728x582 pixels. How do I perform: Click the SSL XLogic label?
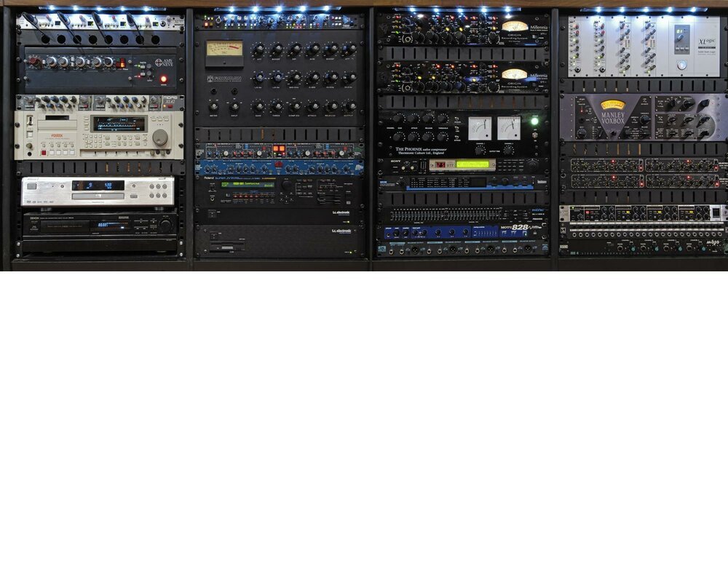pos(707,41)
